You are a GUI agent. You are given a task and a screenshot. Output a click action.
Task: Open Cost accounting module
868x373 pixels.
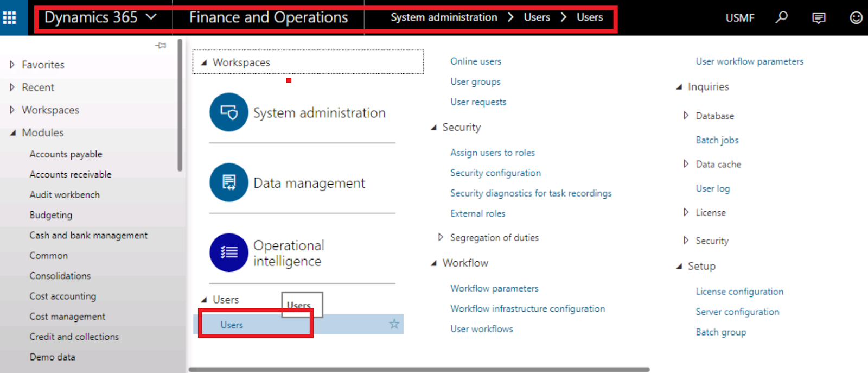click(x=63, y=296)
